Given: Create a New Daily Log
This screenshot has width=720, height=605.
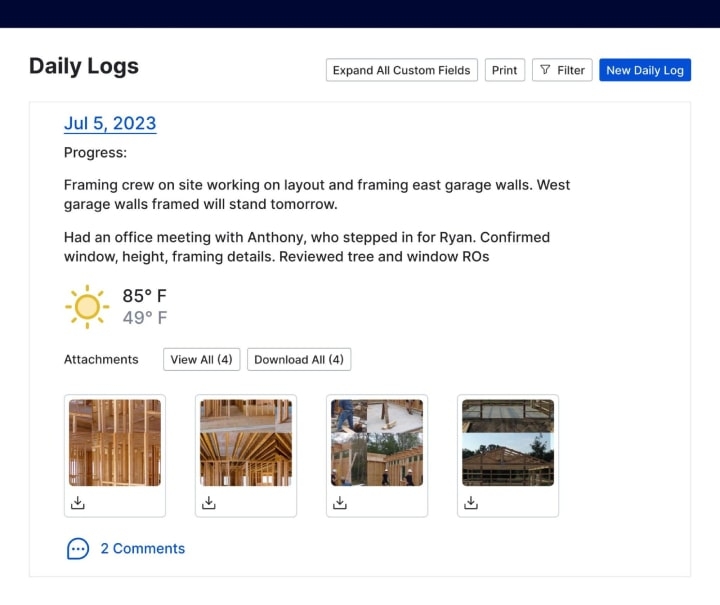Looking at the screenshot, I should point(645,70).
